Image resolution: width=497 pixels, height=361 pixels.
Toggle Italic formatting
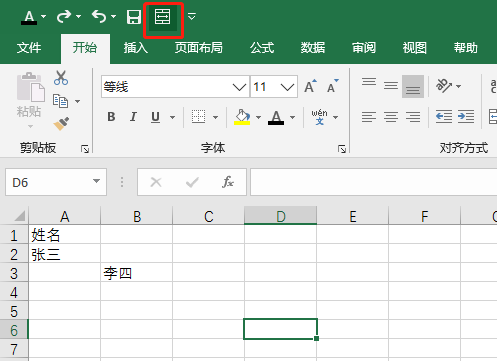coord(133,117)
